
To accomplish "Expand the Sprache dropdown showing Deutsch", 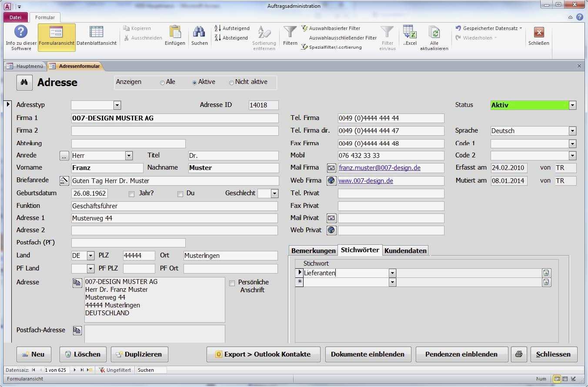I will (572, 130).
